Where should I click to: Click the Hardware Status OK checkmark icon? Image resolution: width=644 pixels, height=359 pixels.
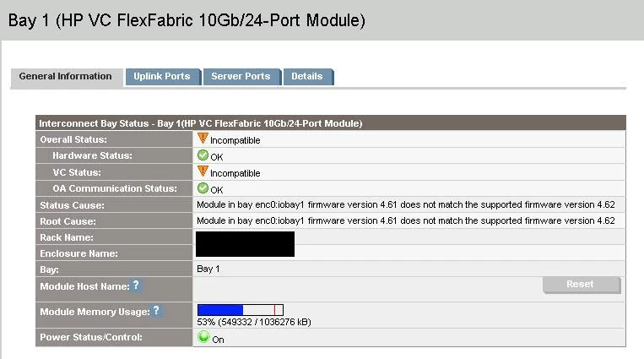pyautogui.click(x=203, y=155)
